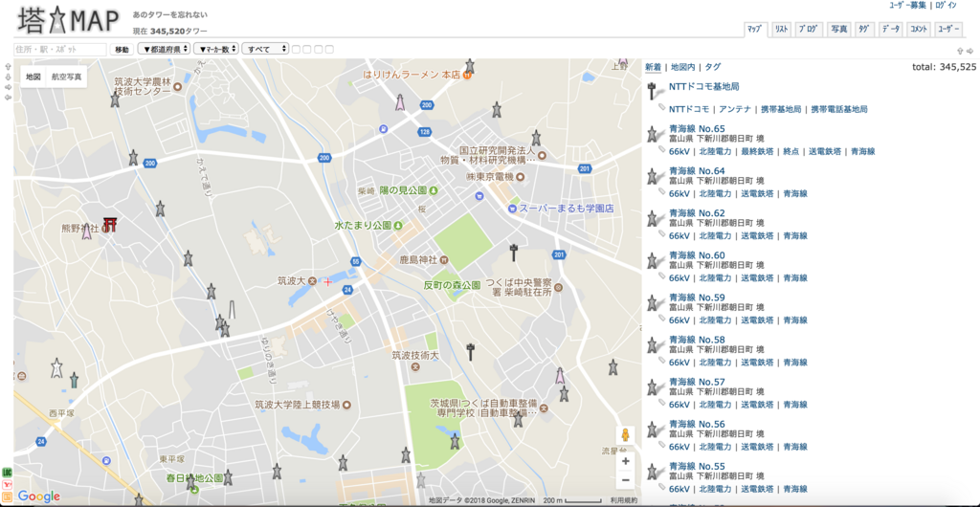Zoom out the map with minus button

pos(625,480)
